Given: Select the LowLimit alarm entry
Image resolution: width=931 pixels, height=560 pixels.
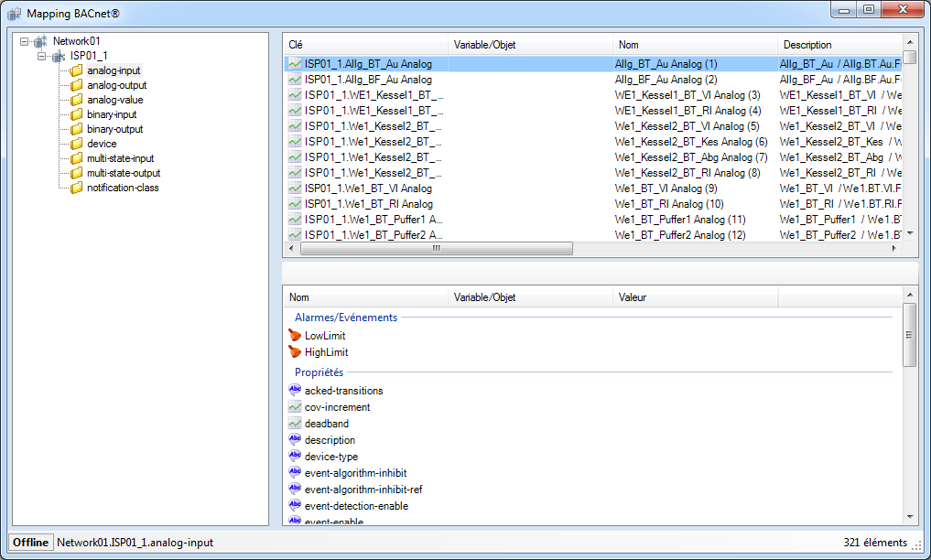Looking at the screenshot, I should (325, 336).
